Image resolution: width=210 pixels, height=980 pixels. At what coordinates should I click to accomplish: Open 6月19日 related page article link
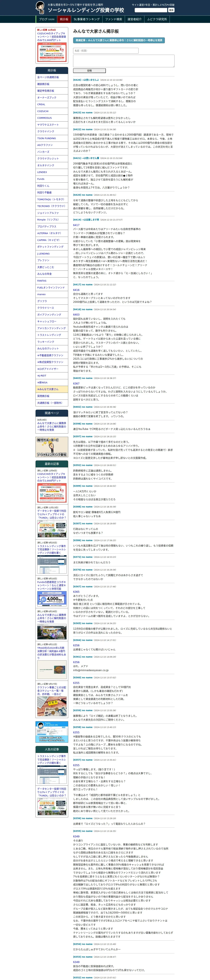(52, 426)
